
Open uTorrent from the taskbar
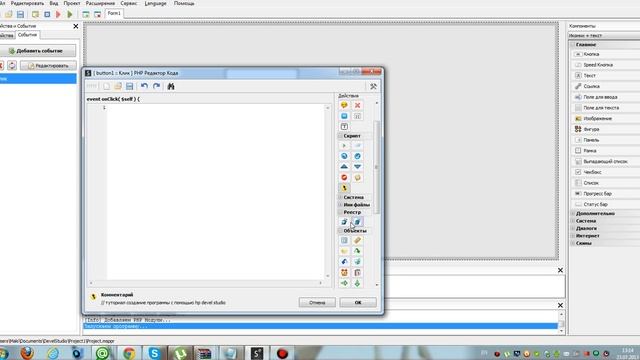tap(180, 353)
